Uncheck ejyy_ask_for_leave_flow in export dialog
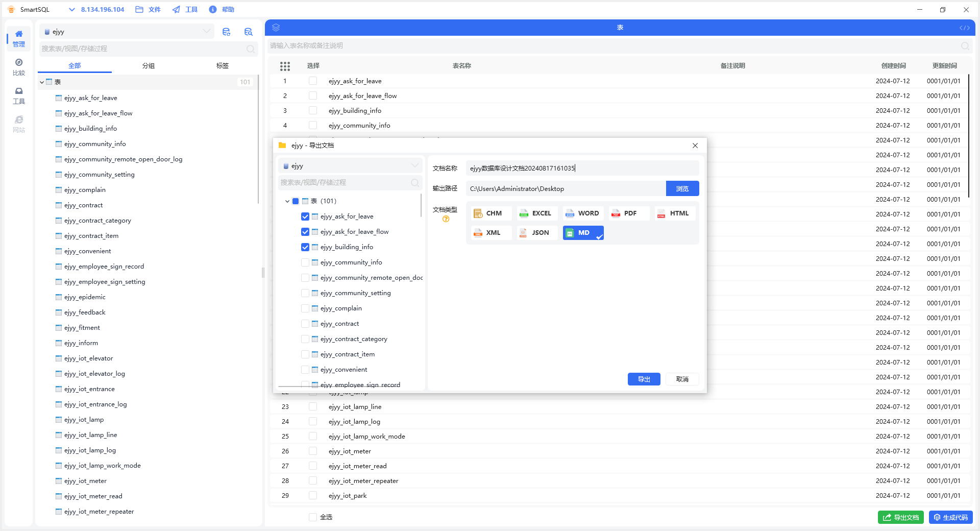This screenshot has width=980, height=531. coord(305,232)
